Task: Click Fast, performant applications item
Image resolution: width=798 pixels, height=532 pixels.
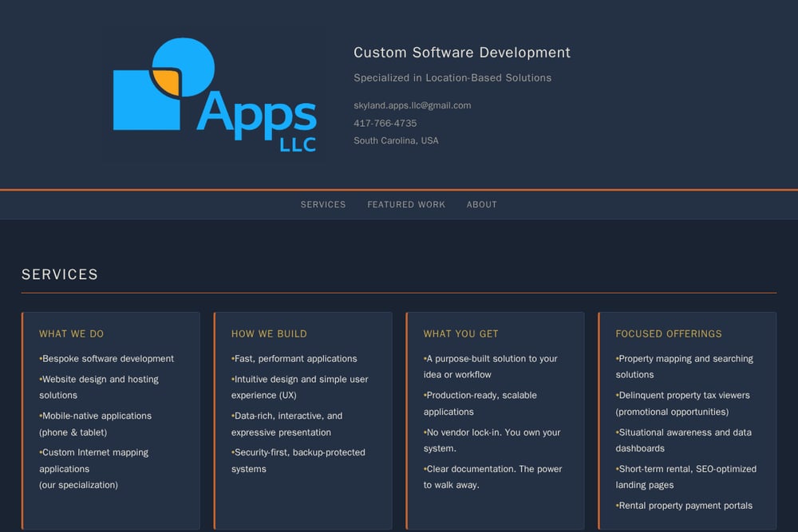Action: coord(294,359)
